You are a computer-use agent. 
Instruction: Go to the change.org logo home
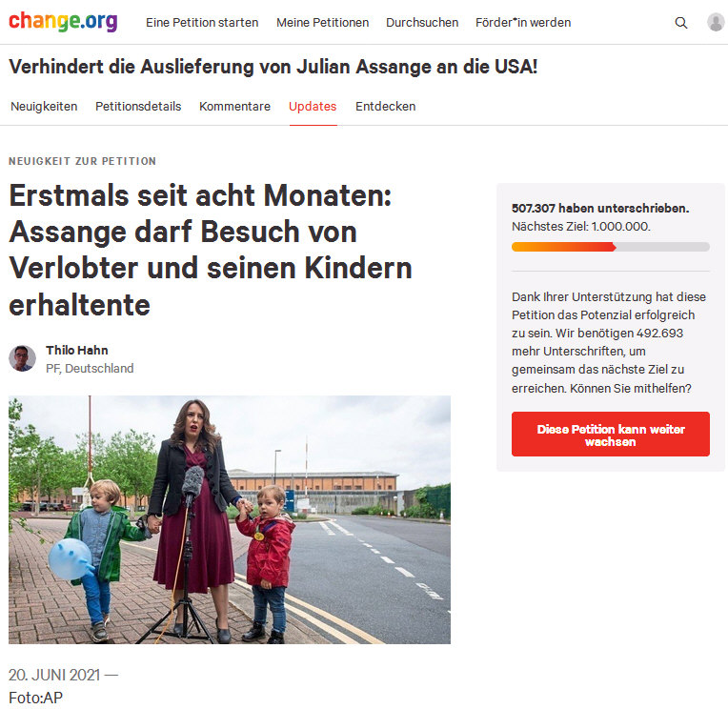[x=63, y=21]
